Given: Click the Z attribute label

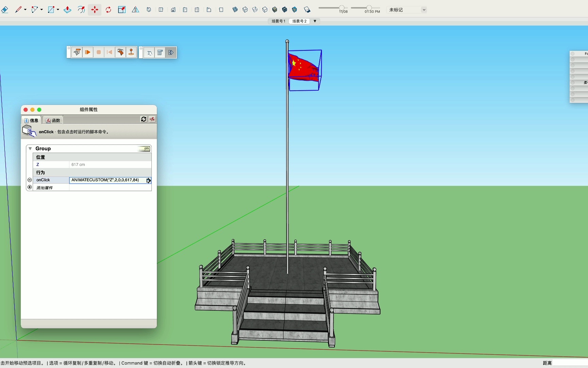Looking at the screenshot, I should pyautogui.click(x=38, y=165).
